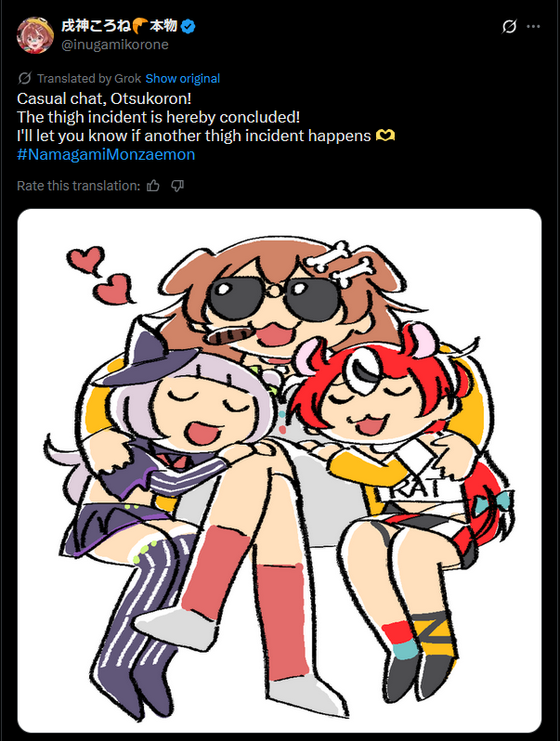The height and width of the screenshot is (741, 560).
Task: Visit the @inugamikorone handle link
Action: click(x=115, y=45)
